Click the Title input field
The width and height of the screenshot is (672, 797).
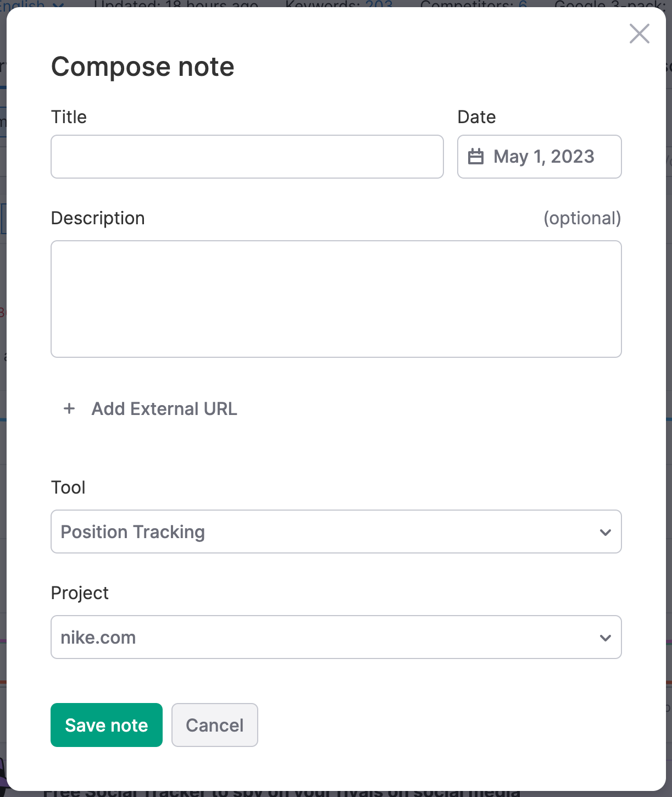pyautogui.click(x=247, y=157)
